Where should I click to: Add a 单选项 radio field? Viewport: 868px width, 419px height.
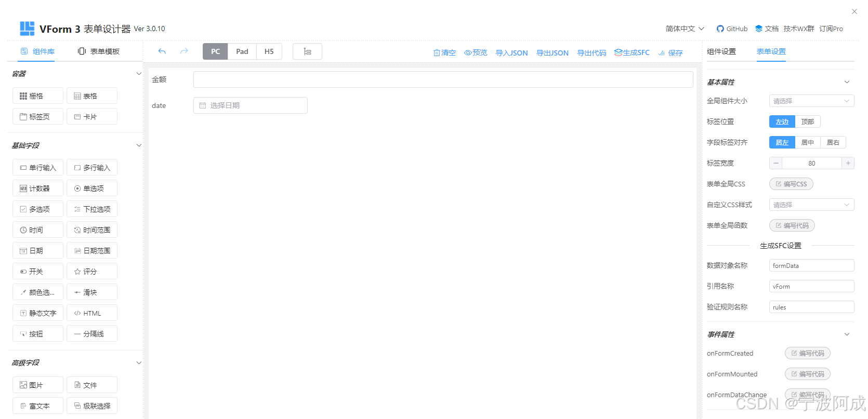tap(92, 188)
